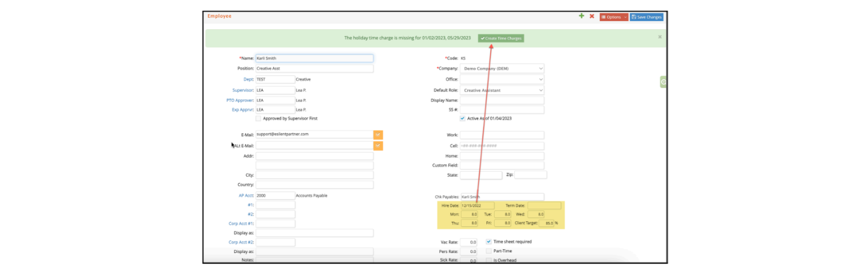Click the Hire Date field showing 12/15/2022
The image size is (868, 277).
[x=477, y=206]
